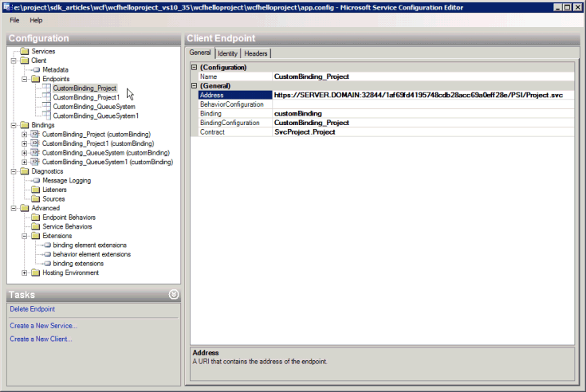The width and height of the screenshot is (586, 392).
Task: Click the CustomBinding_Project1 endpoint icon
Action: pyautogui.click(x=46, y=97)
